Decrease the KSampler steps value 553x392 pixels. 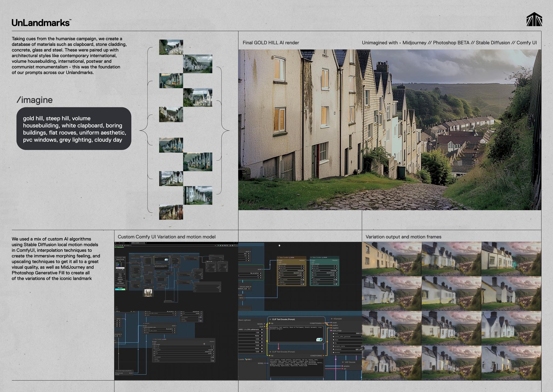click(333, 340)
